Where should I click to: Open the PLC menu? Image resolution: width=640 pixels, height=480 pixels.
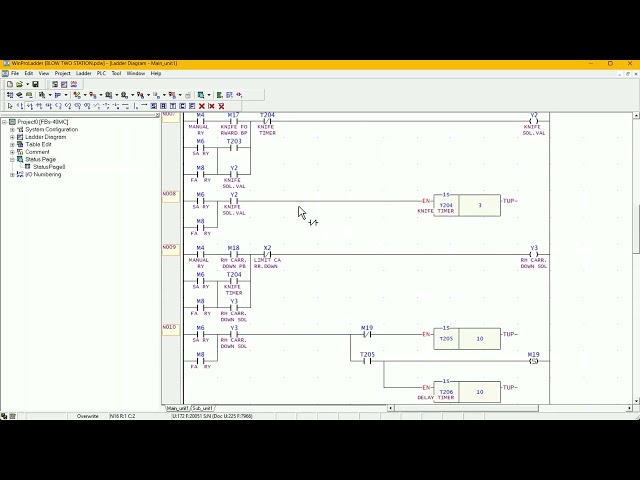(x=101, y=73)
